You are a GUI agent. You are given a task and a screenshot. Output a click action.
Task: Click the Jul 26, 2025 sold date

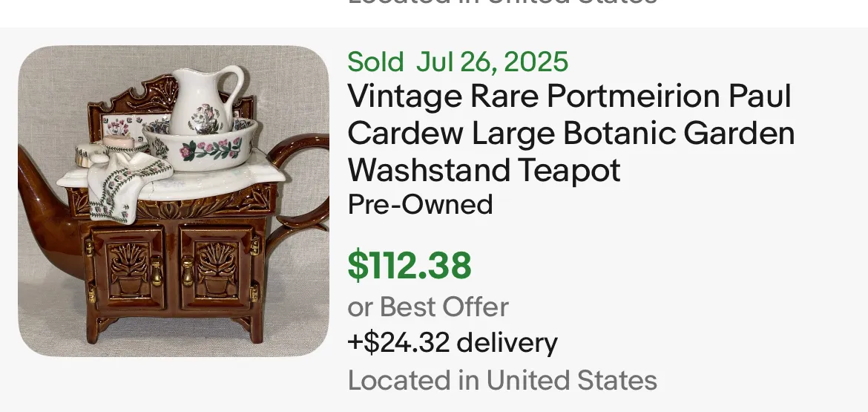[x=492, y=62]
